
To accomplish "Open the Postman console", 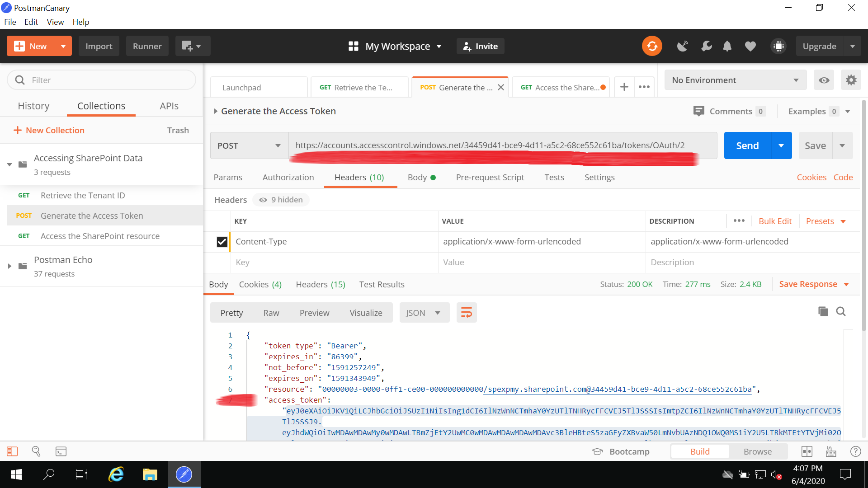I will coord(60,451).
